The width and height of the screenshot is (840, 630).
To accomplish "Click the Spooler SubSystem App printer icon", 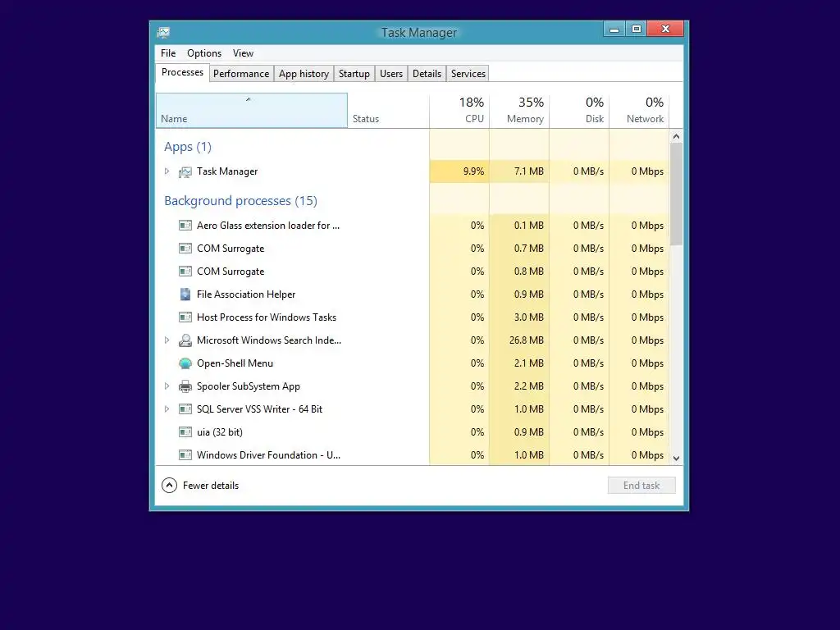I will point(185,386).
